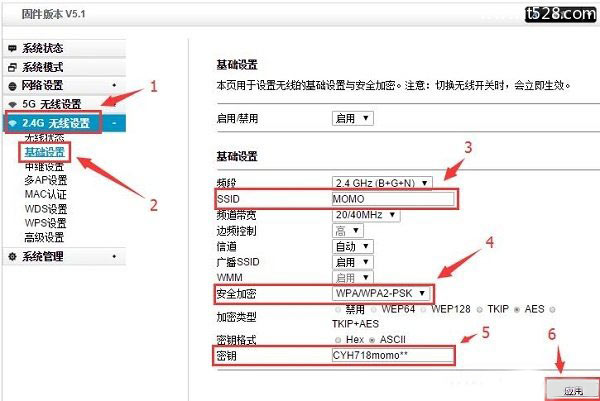This screenshot has width=600, height=401.
Task: Open 系统状态 menu
Action: point(64,48)
